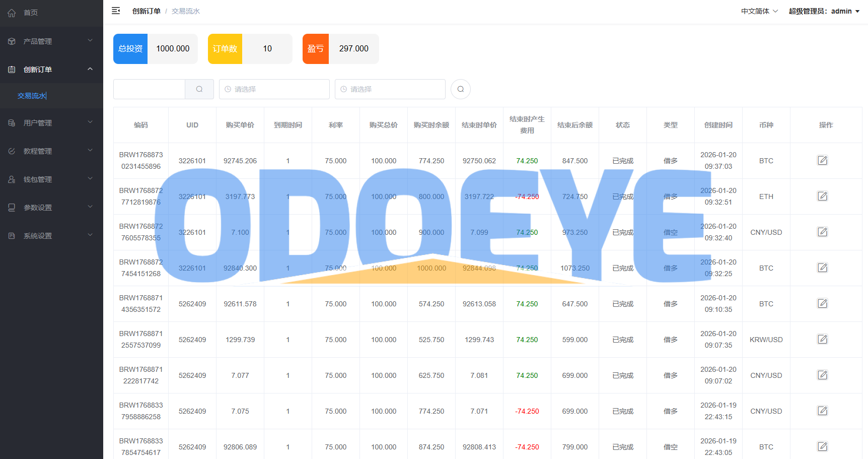Edit the order dated 2026-01-20 09:37:03
Viewport: 868px width, 459px height.
(x=822, y=161)
